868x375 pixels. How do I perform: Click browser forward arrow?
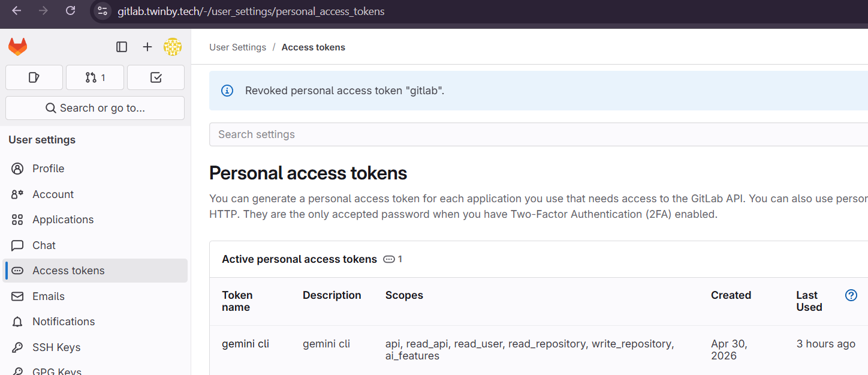click(43, 11)
